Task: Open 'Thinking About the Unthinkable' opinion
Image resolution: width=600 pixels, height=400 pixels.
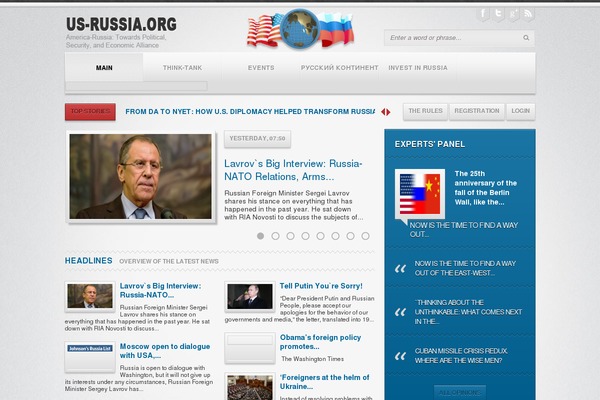Action: click(x=468, y=312)
